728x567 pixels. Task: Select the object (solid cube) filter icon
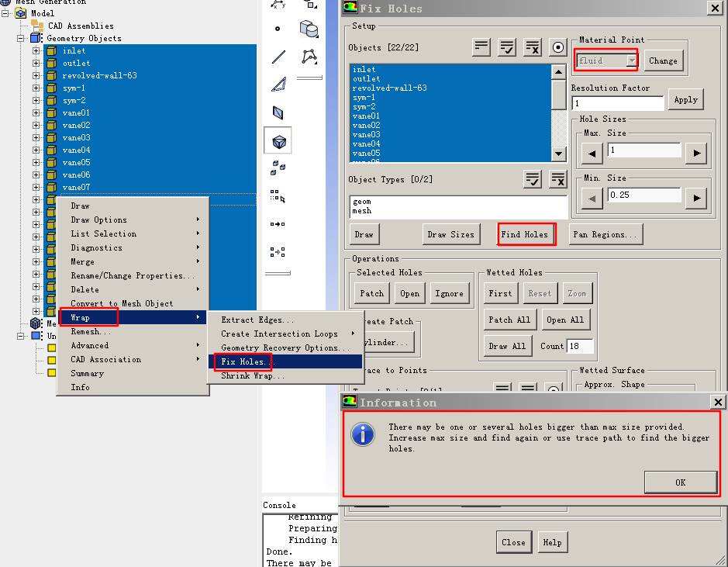coord(278,141)
